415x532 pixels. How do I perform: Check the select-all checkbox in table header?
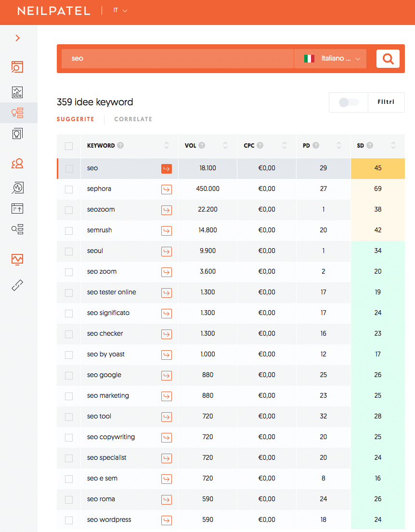coord(69,146)
